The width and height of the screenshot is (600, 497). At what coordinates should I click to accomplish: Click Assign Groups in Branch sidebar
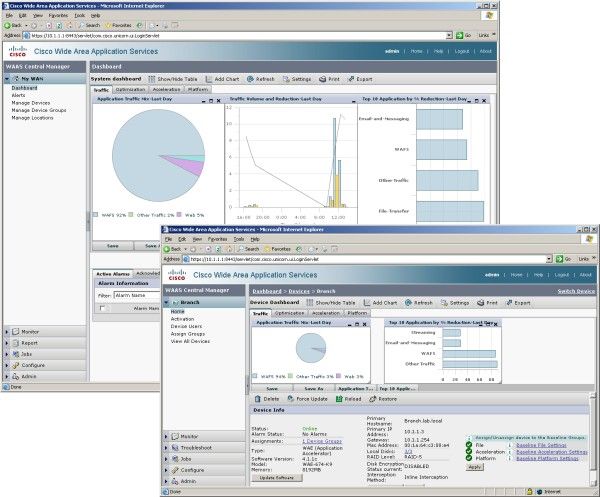[x=188, y=334]
